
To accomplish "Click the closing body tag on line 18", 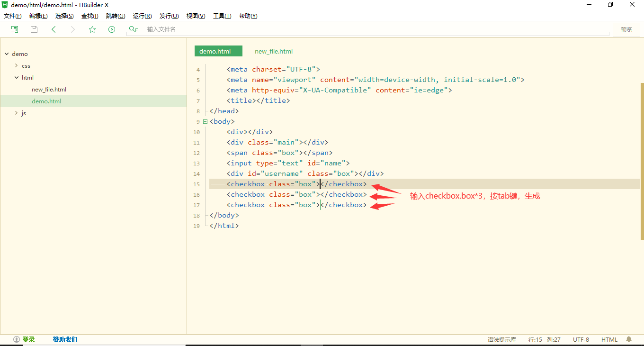I will [x=224, y=215].
